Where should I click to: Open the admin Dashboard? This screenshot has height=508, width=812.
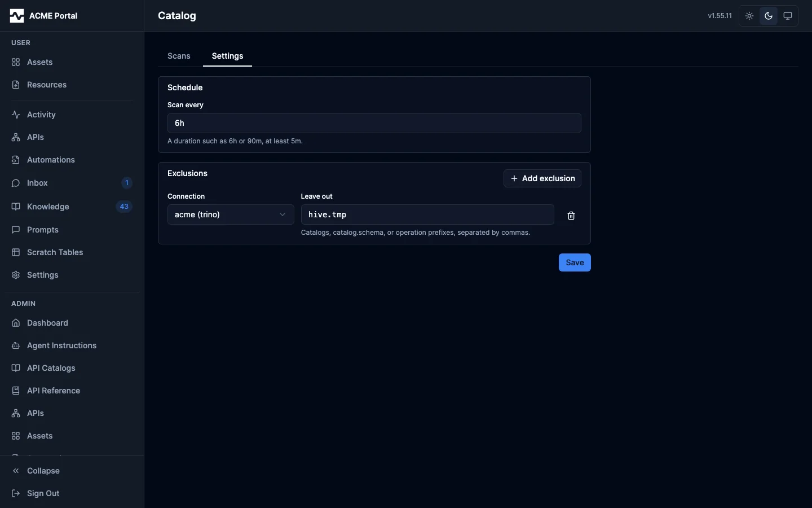(x=72, y=323)
